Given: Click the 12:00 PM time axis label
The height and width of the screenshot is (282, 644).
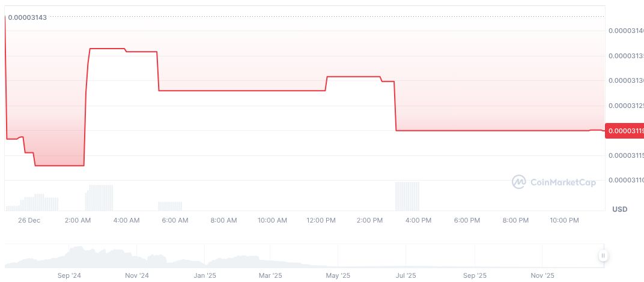Looking at the screenshot, I should point(321,220).
